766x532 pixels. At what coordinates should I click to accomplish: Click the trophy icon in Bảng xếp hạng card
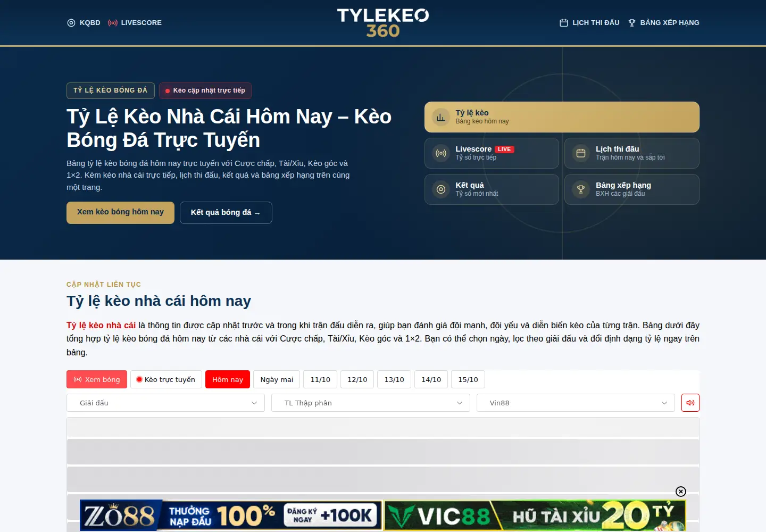[x=581, y=189]
